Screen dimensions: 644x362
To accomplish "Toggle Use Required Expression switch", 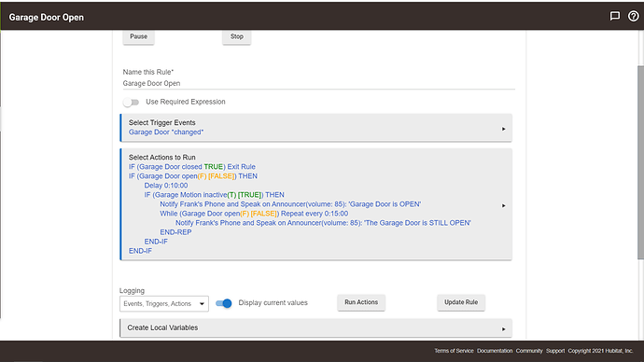I will 132,102.
